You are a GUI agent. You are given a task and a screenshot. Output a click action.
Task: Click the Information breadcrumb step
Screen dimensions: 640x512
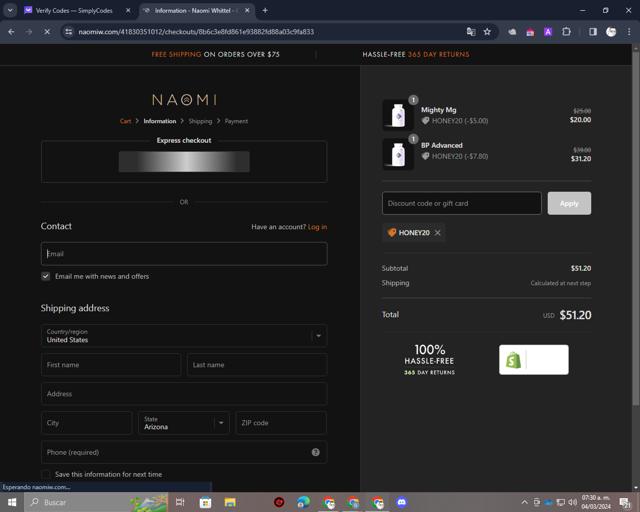[x=160, y=121]
